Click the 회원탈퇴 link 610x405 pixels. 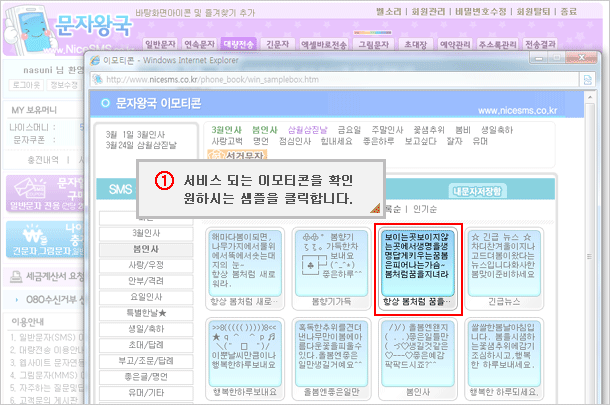(533, 12)
